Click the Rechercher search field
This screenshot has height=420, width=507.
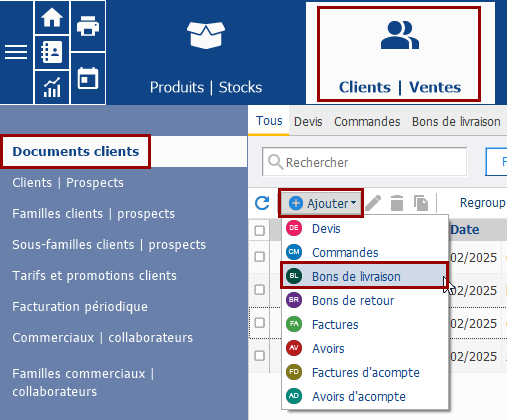pos(365,162)
